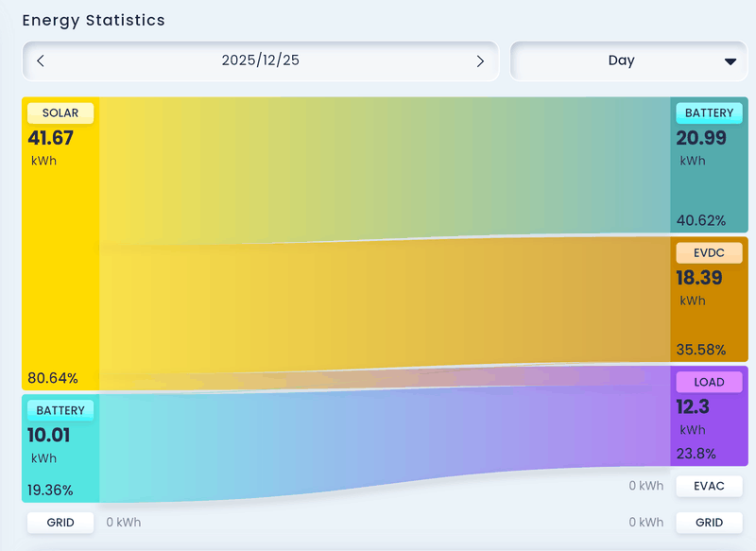Open the Day period dropdown
The image size is (756, 551).
click(x=623, y=60)
